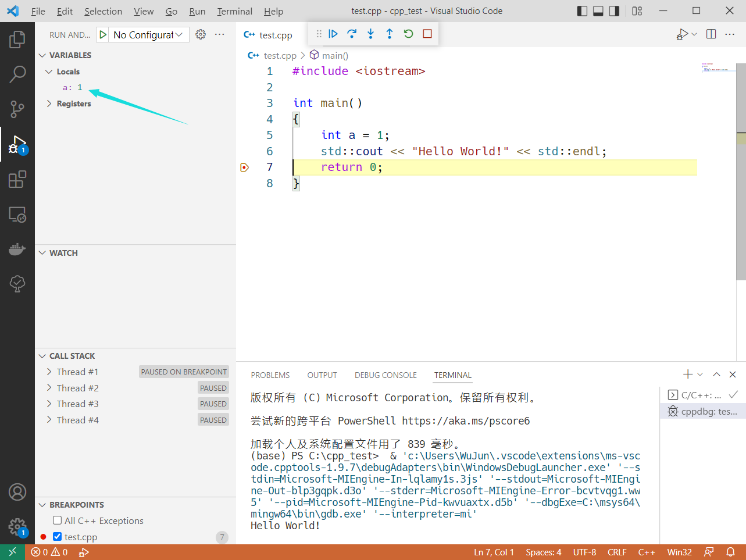Select the Step Over debug icon

coord(352,34)
